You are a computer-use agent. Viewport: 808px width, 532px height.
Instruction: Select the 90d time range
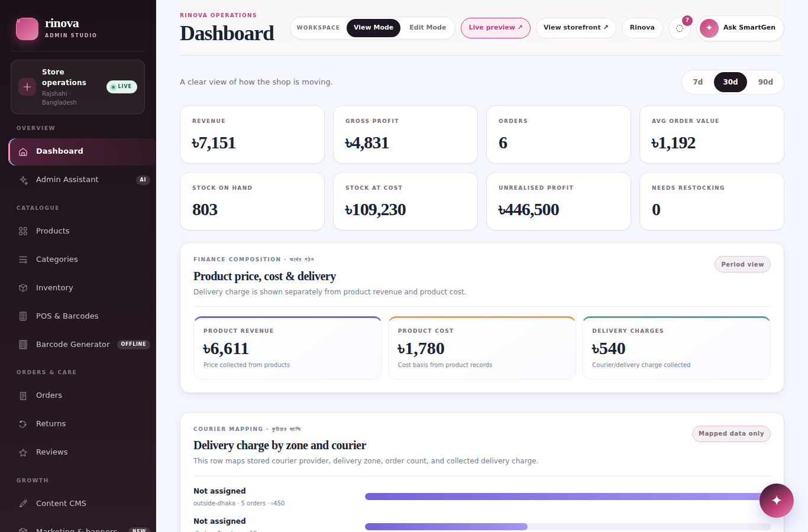(765, 82)
